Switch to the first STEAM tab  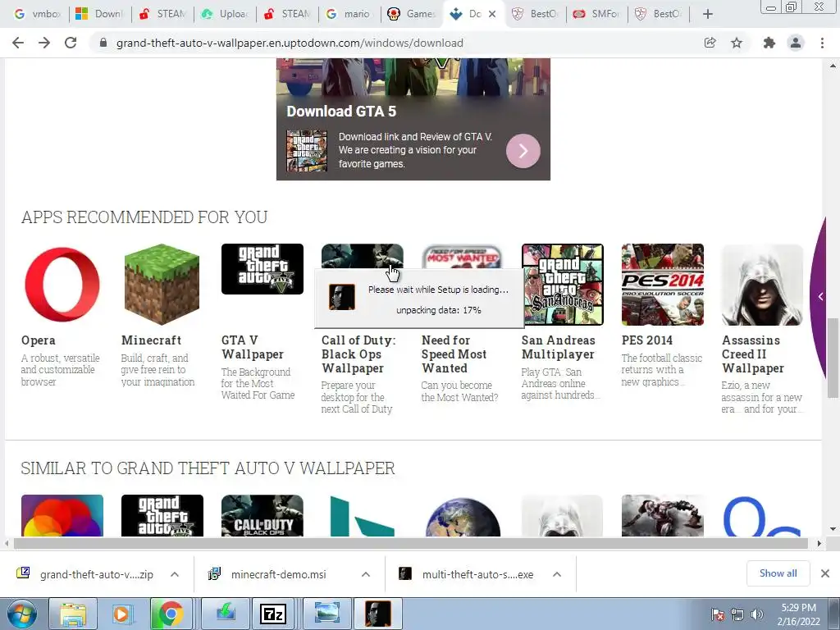[162, 14]
